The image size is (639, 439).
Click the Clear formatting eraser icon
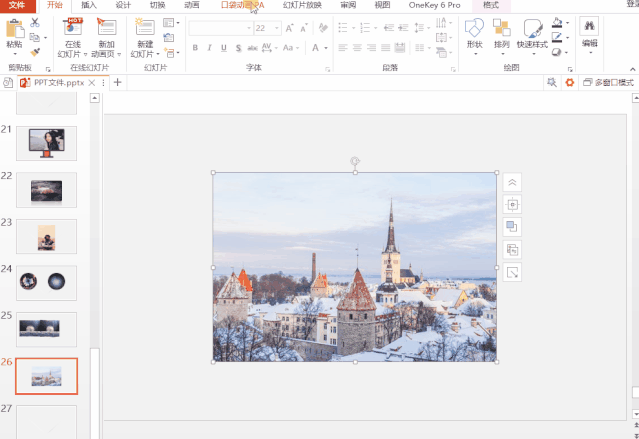[323, 28]
